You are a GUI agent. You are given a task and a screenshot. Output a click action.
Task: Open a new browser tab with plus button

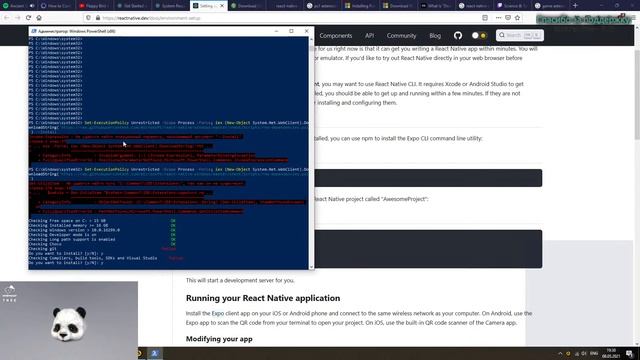coord(575,6)
